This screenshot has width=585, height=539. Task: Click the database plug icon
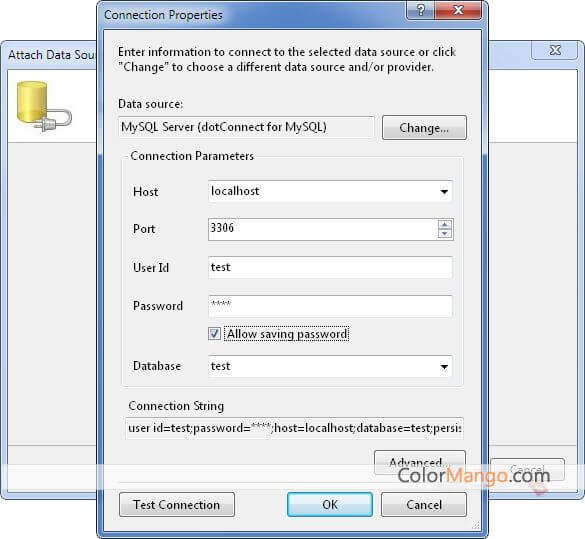point(44,106)
